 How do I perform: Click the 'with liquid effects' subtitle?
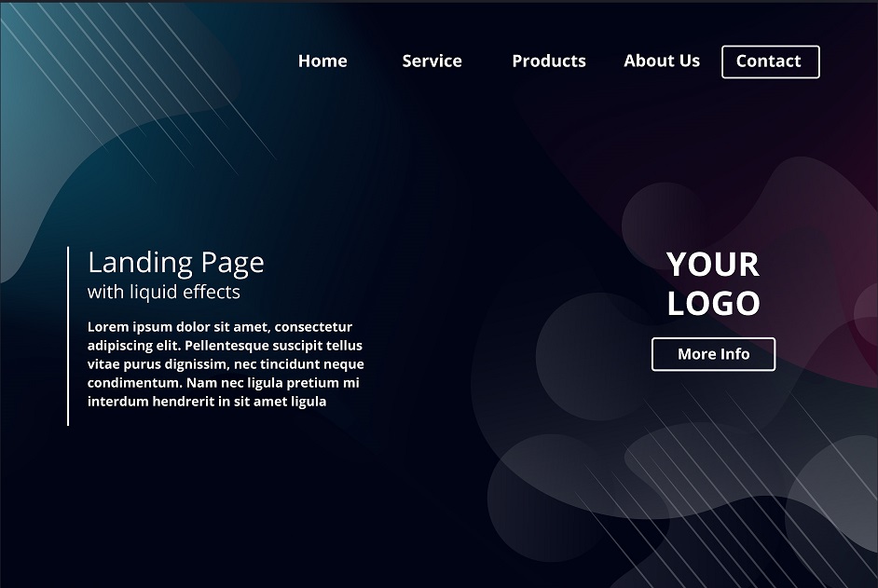pos(163,292)
